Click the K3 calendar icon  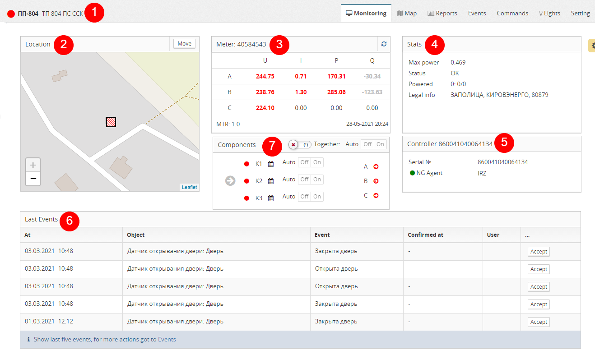click(x=271, y=198)
